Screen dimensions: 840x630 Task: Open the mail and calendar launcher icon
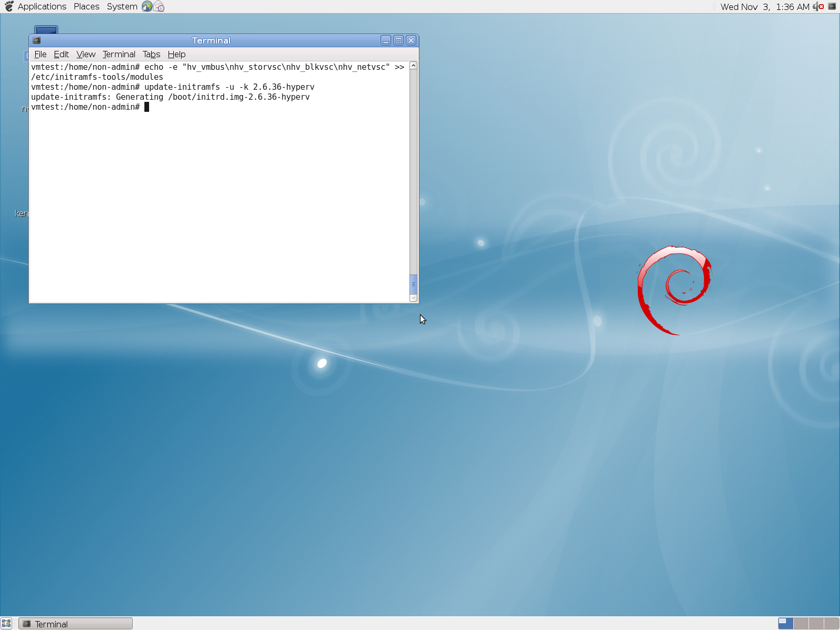pos(159,6)
